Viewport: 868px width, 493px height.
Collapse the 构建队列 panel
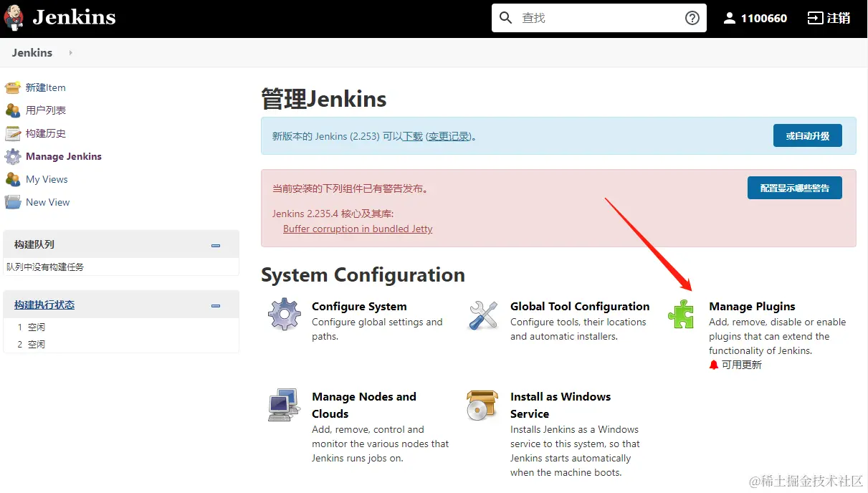pyautogui.click(x=216, y=245)
